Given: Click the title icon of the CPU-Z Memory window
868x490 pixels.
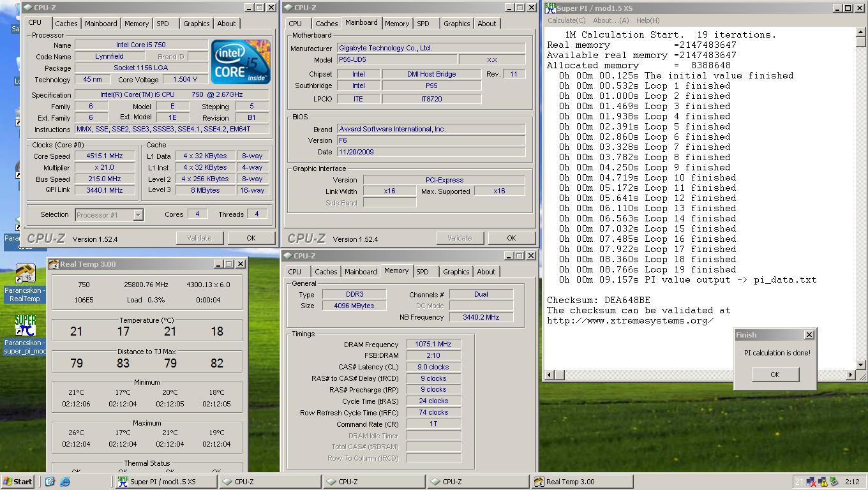Looking at the screenshot, I should coord(288,256).
